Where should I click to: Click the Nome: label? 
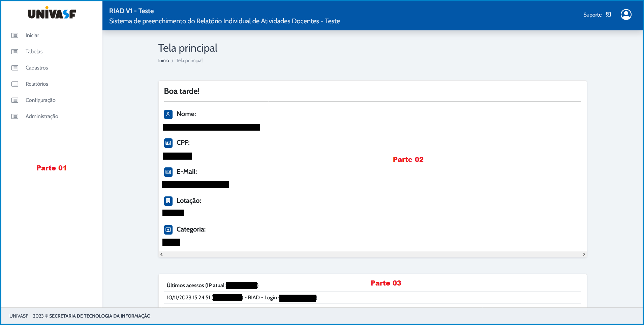coord(186,114)
